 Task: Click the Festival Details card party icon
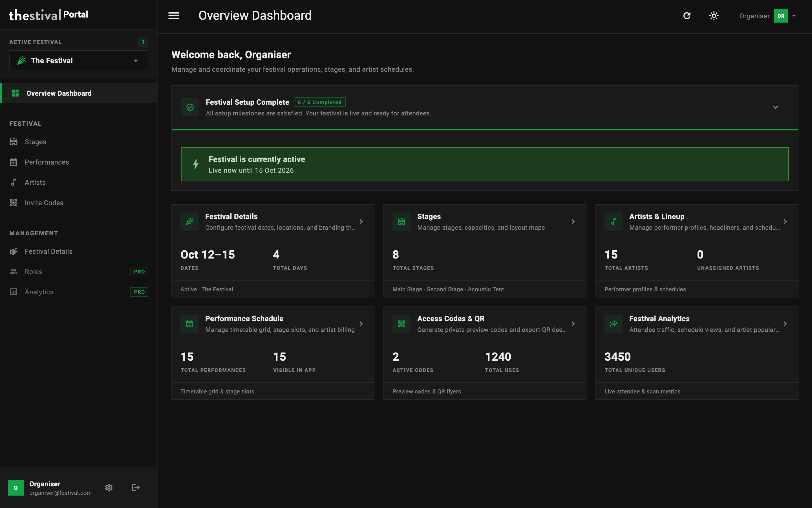(189, 222)
